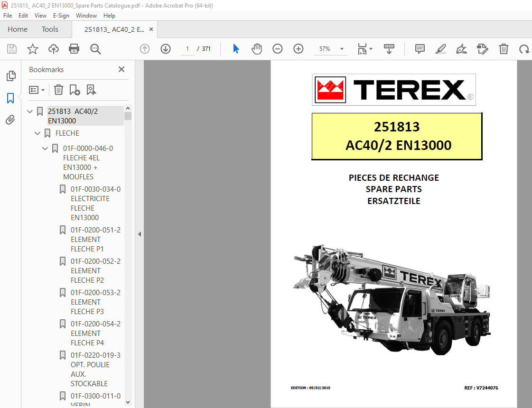Open 01F-0200-052-2 ELEMENT FLECHE P2 bookmark
Image resolution: width=532 pixels, height=408 pixels.
coord(95,270)
